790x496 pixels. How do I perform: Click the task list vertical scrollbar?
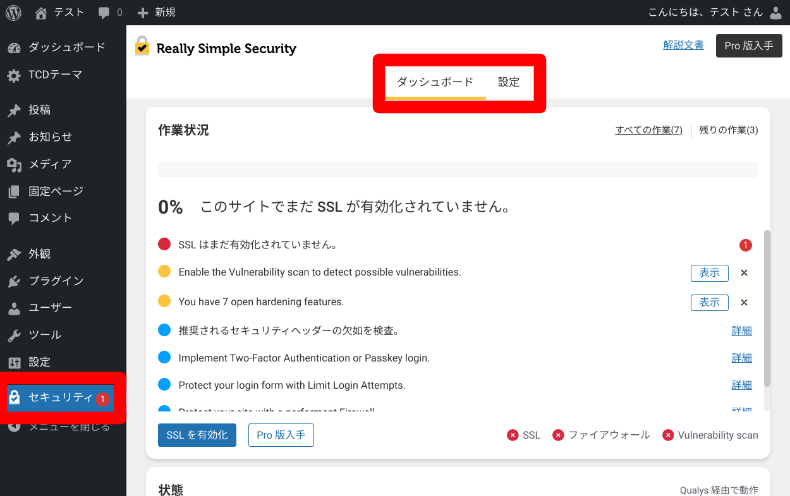click(x=767, y=308)
